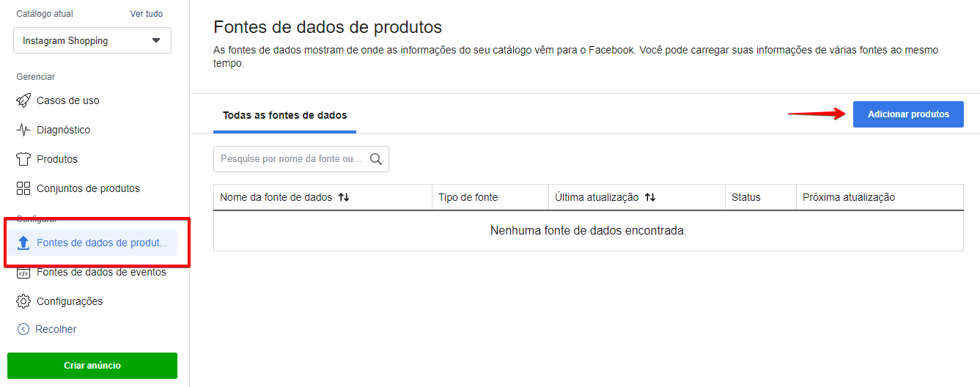Click the gear icon beside Configurações

[23, 301]
